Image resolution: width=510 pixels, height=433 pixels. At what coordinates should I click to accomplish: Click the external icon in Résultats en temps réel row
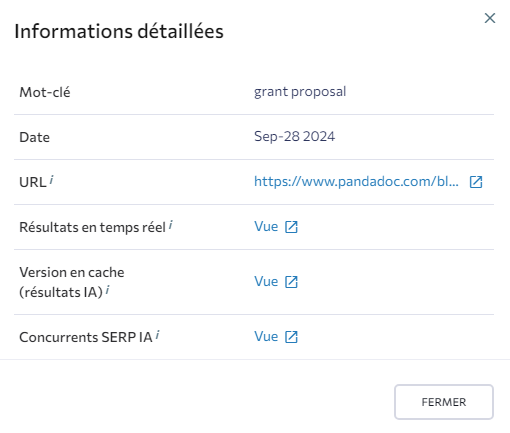coord(291,227)
